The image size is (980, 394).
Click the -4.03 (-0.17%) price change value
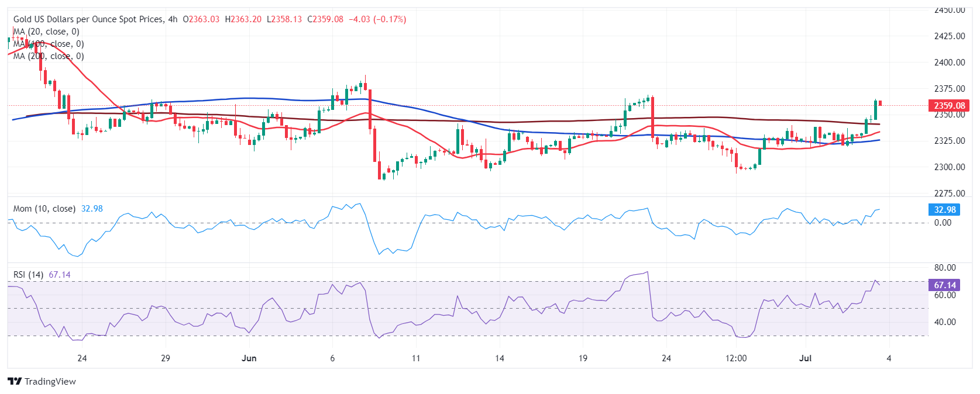377,19
